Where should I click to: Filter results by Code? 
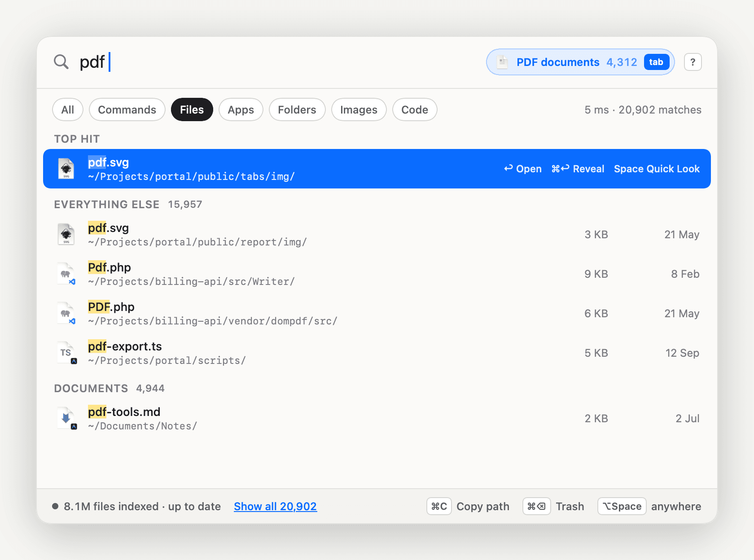click(415, 109)
